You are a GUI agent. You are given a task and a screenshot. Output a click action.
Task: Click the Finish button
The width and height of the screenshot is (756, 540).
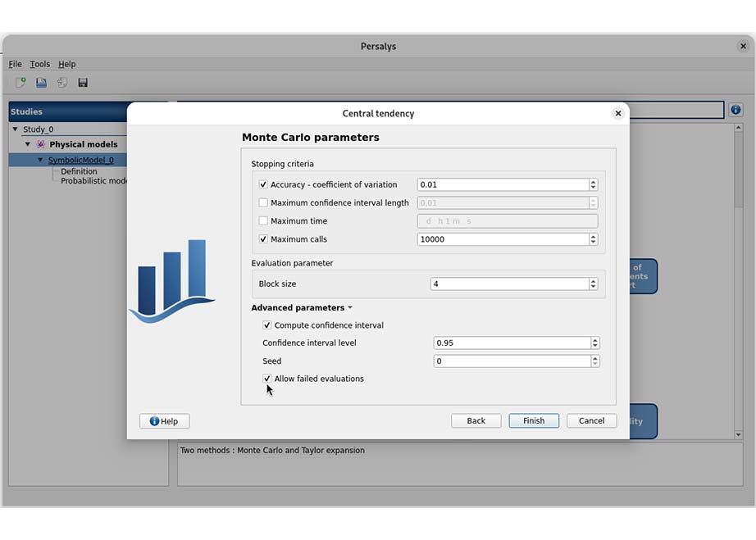[534, 420]
